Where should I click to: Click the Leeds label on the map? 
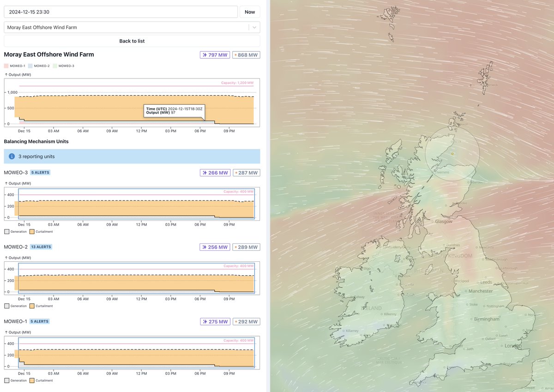click(x=486, y=282)
